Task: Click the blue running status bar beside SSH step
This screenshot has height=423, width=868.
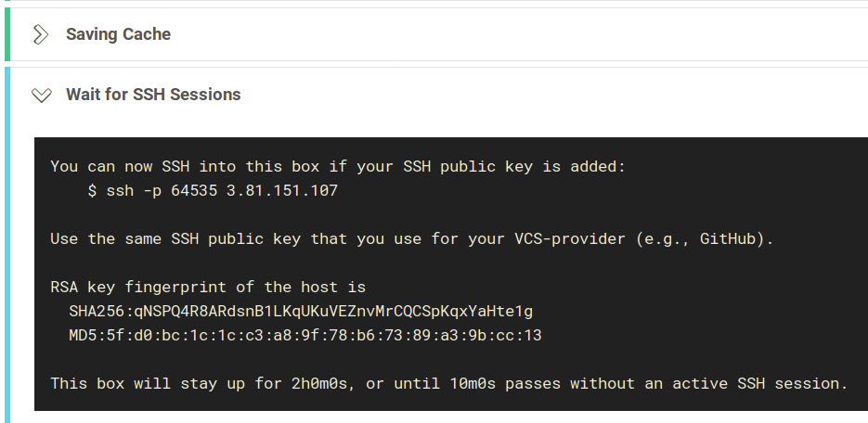Action: pyautogui.click(x=7, y=245)
